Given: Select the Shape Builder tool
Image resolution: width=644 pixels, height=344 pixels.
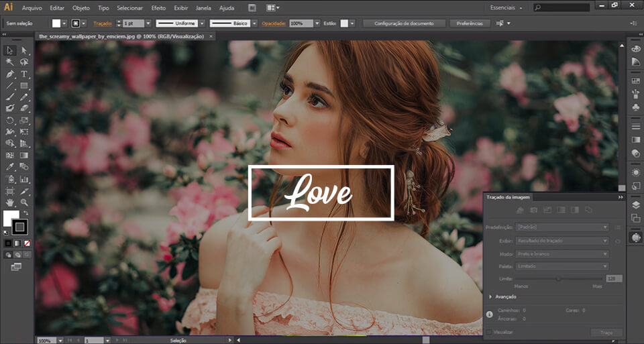Looking at the screenshot, I should click(x=10, y=144).
